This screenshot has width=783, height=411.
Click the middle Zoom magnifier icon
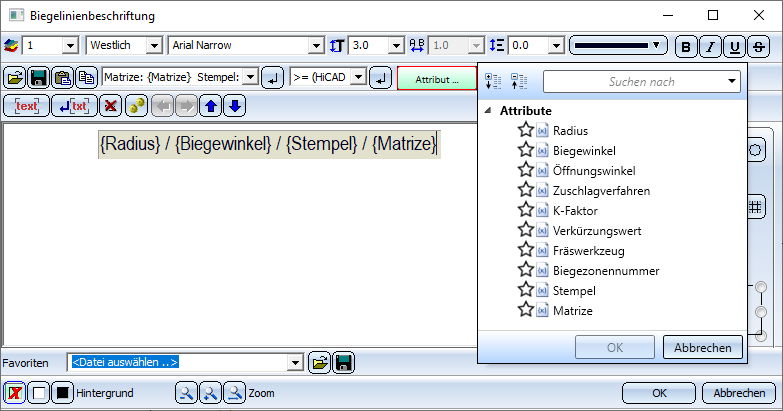[210, 393]
